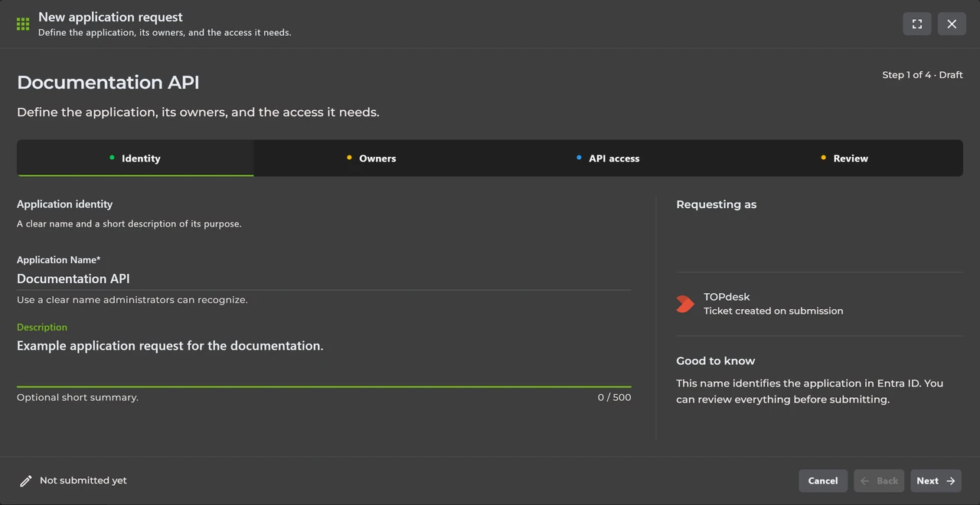
Task: Focus the Application Name input field
Action: click(x=324, y=279)
